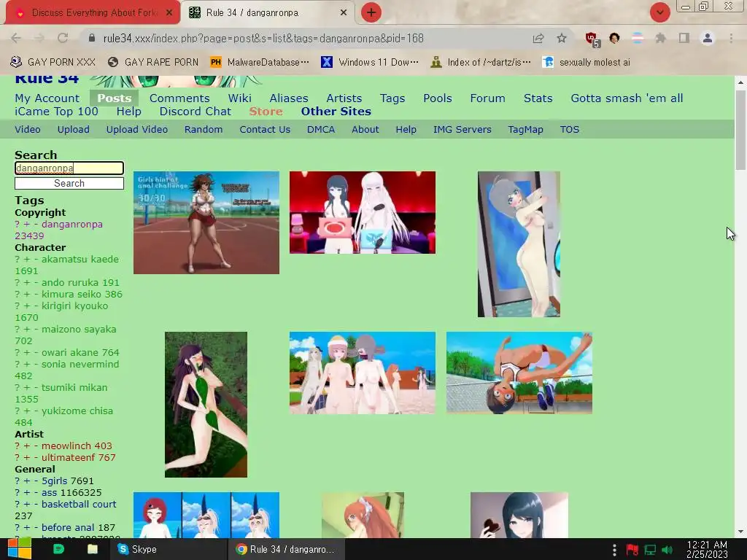747x560 pixels.
Task: Click Help next to iCame Top 100
Action: (128, 112)
